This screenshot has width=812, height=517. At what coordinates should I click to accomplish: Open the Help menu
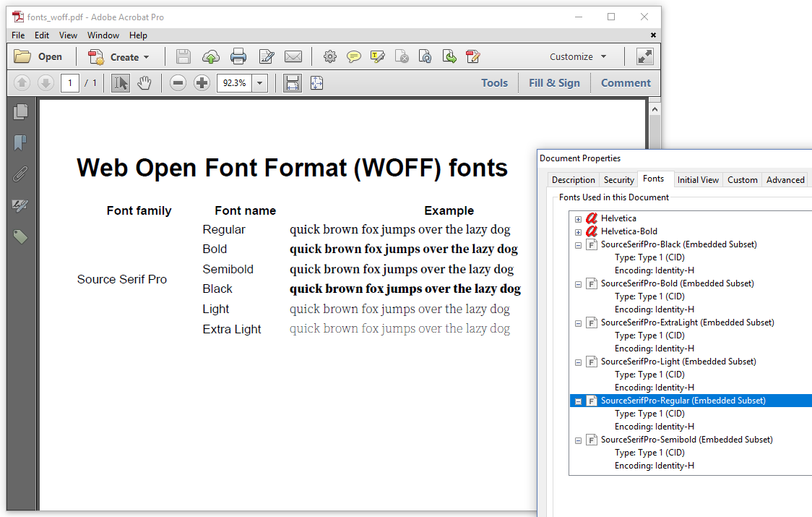138,35
